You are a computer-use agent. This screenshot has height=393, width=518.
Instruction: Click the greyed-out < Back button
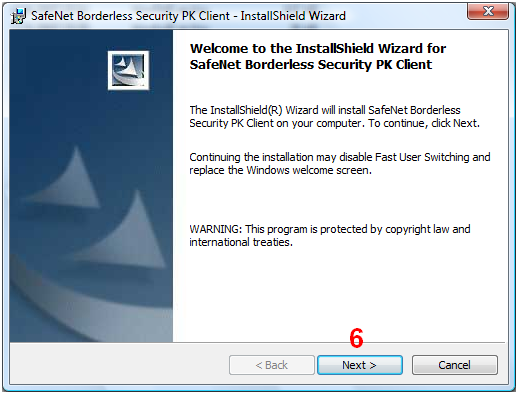(272, 365)
